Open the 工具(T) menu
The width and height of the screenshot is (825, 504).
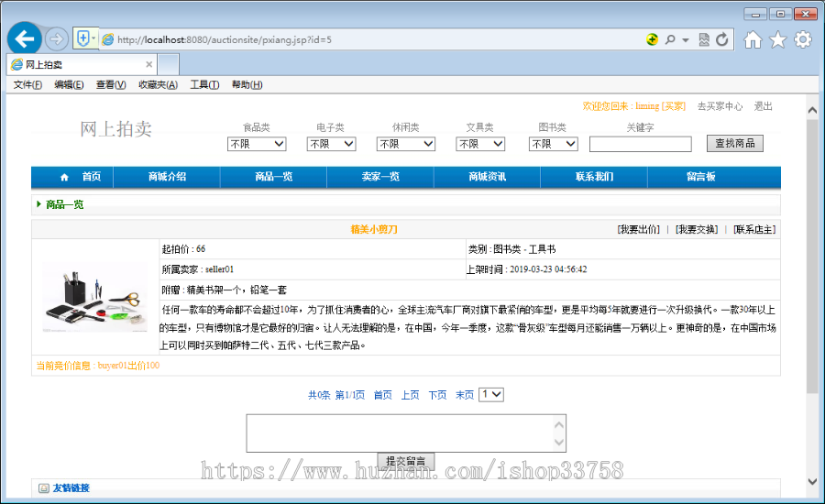point(204,84)
